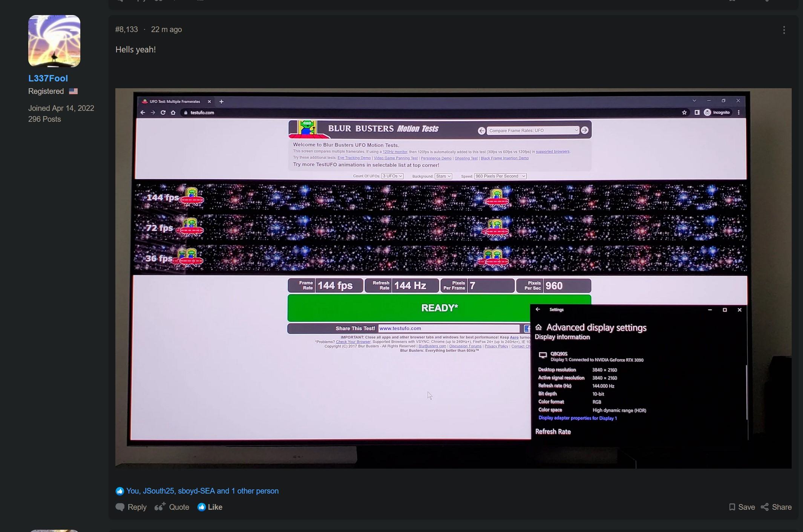In the photo, click 'Display adapter properties for Display 1'
803x532 pixels.
coord(578,418)
